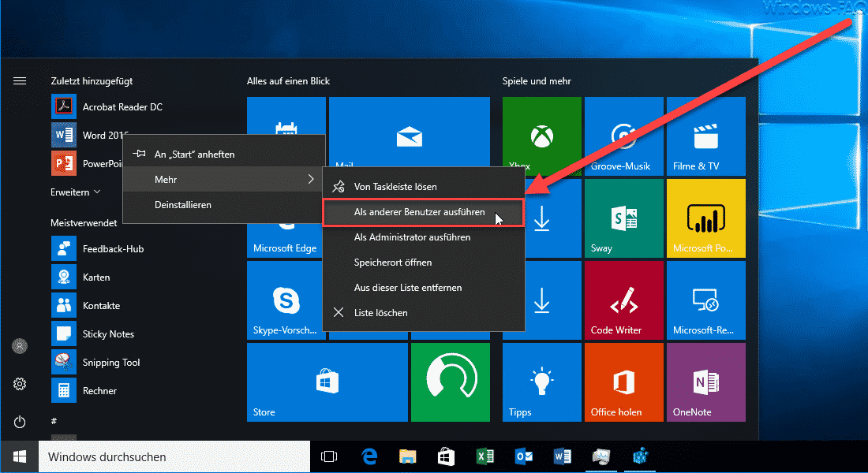Open Settings gear icon in Start
This screenshot has width=868, height=473.
tap(20, 383)
